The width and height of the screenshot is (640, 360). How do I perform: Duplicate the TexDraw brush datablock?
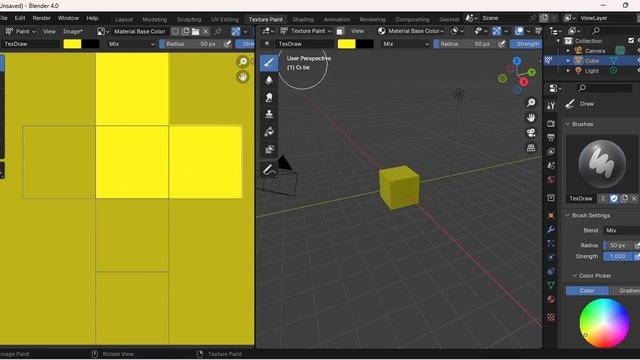coord(624,198)
